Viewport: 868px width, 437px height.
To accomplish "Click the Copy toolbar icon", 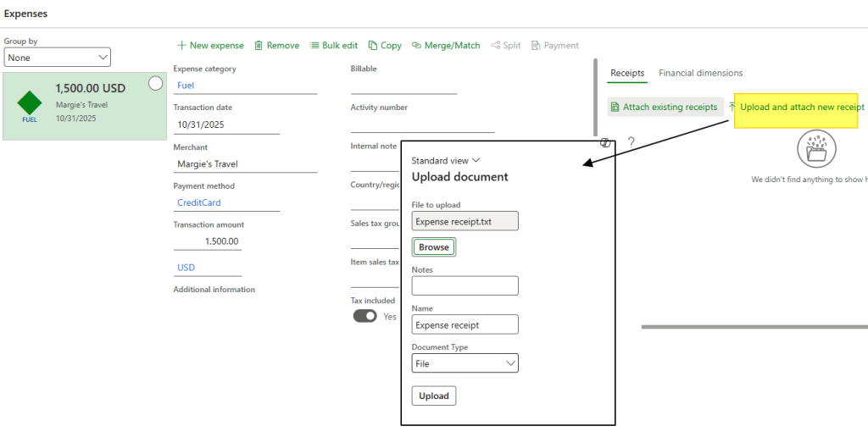I will click(x=373, y=46).
